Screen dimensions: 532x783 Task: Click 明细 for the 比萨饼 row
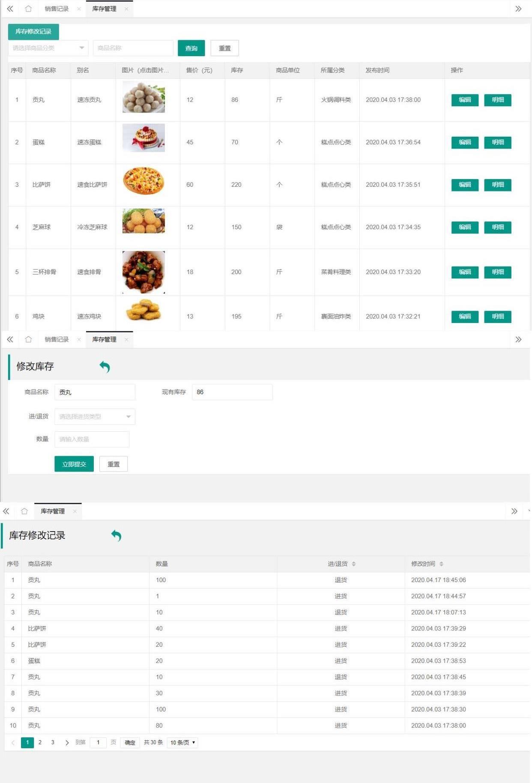tap(498, 185)
